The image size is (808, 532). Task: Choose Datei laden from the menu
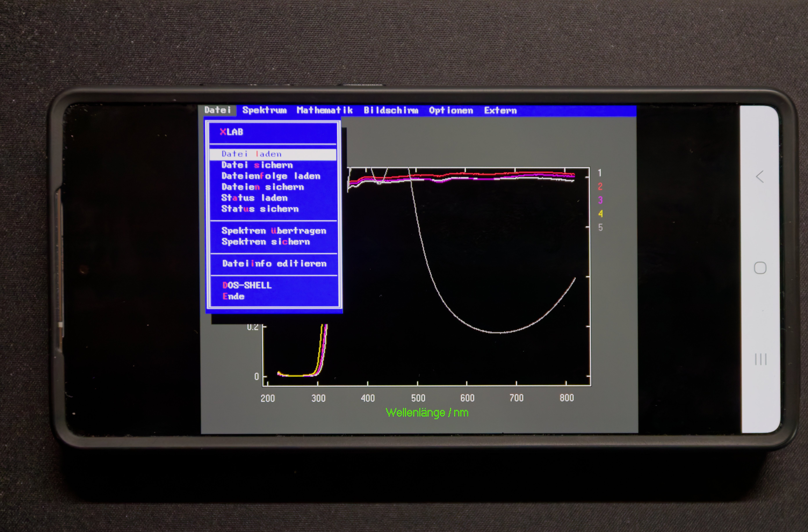coord(252,154)
